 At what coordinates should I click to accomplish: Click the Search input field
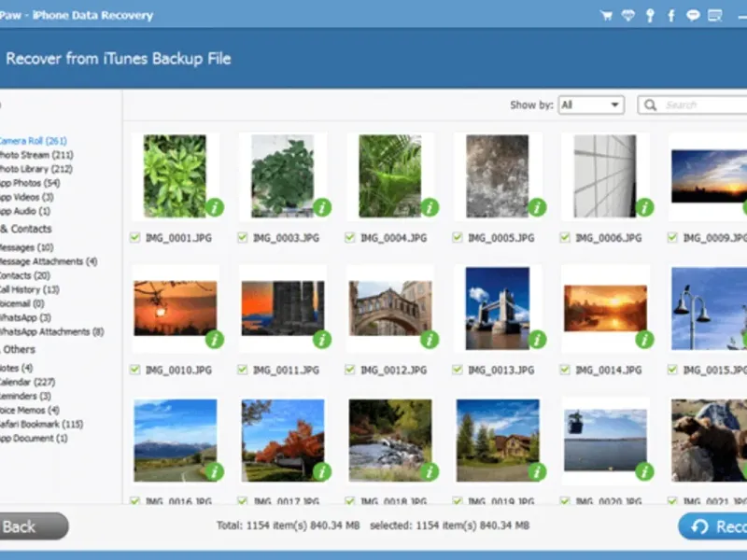693,105
